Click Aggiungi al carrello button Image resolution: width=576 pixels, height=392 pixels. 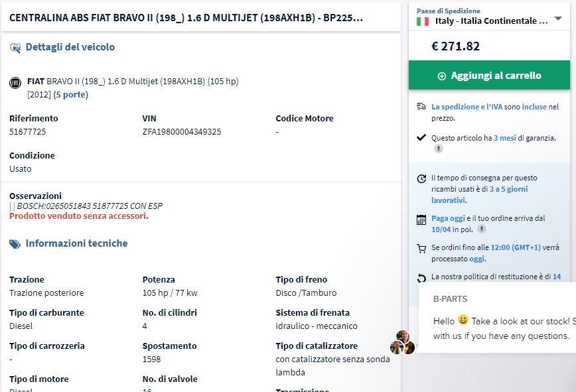coord(489,76)
